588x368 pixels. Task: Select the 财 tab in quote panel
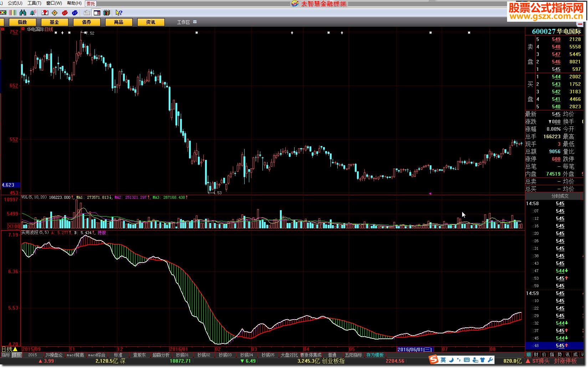[x=536, y=355]
